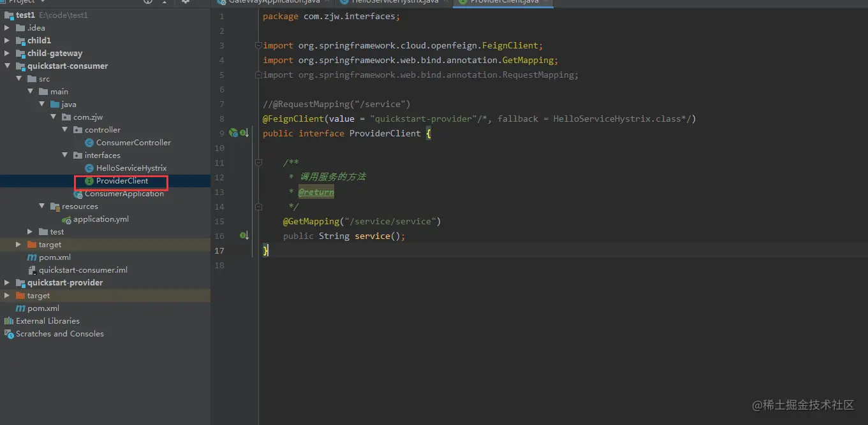Collapse the java source folder
Viewport: 868px width, 425px height.
click(42, 104)
